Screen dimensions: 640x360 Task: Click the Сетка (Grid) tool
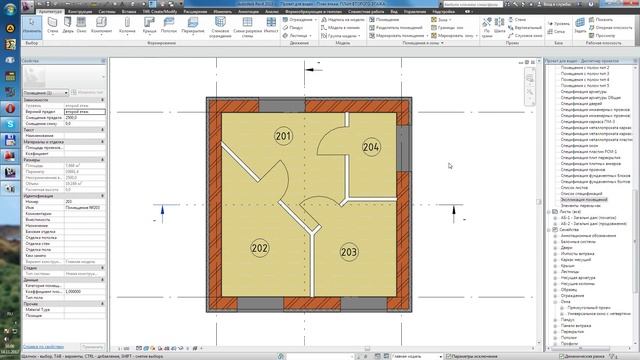(556, 31)
